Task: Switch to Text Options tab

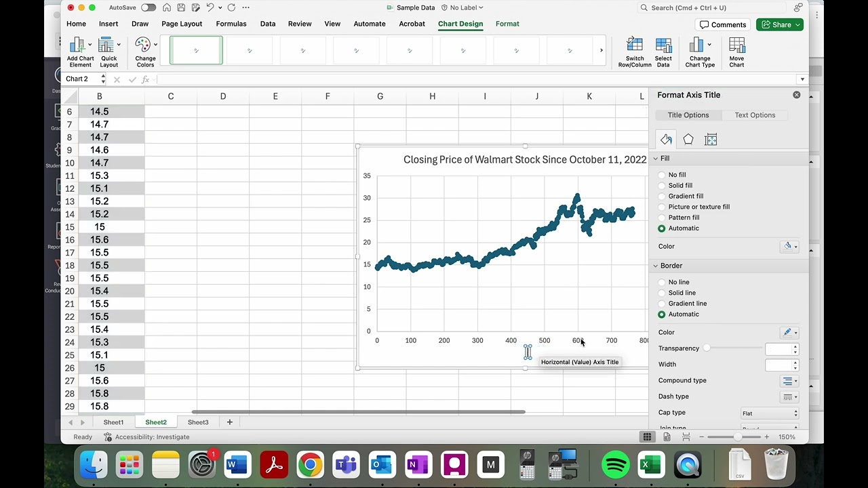Action: [x=755, y=115]
